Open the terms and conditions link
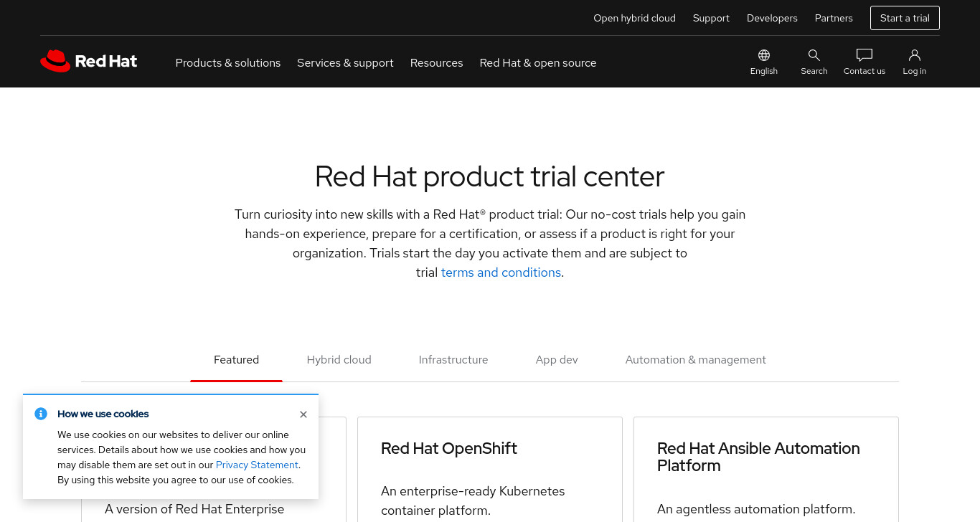980x522 pixels. click(501, 272)
